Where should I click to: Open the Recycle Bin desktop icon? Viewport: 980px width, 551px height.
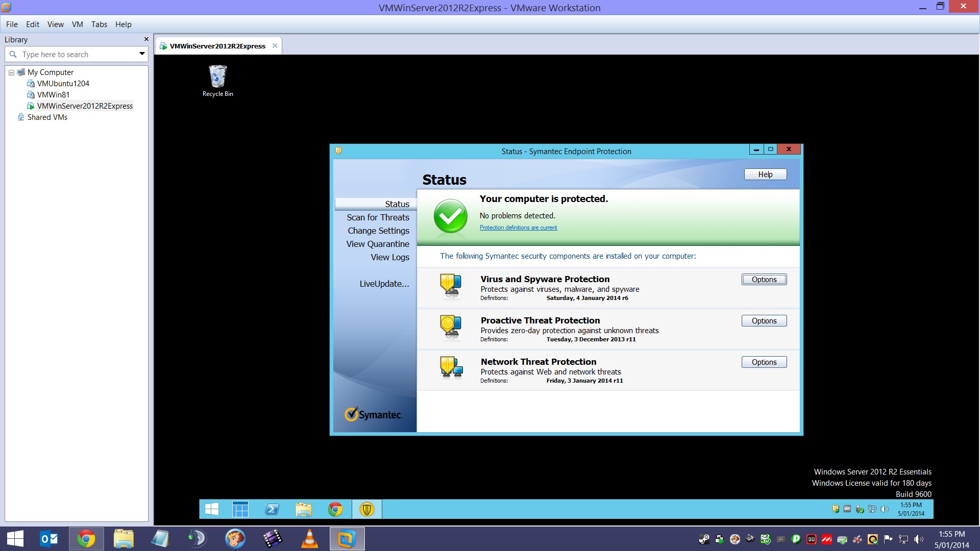point(217,80)
